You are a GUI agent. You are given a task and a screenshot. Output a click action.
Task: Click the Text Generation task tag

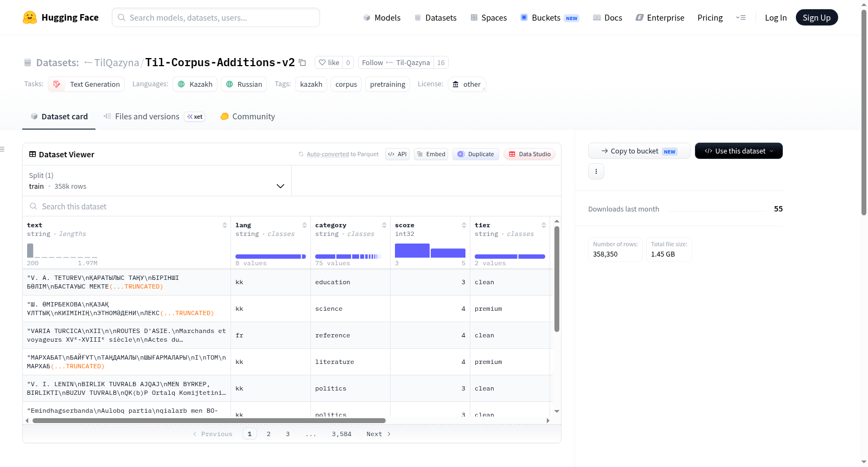click(86, 84)
